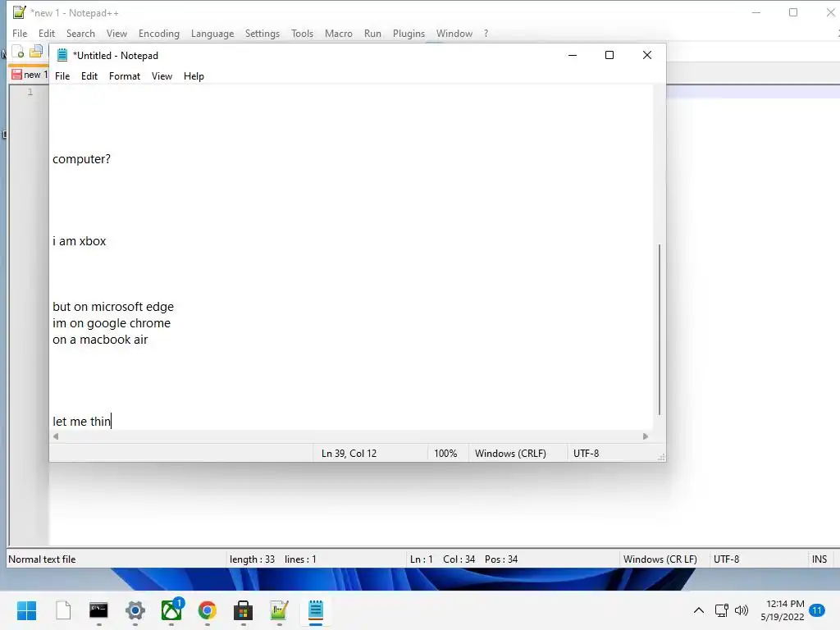
Task: Open Notepad++ File menu
Action: 20,33
